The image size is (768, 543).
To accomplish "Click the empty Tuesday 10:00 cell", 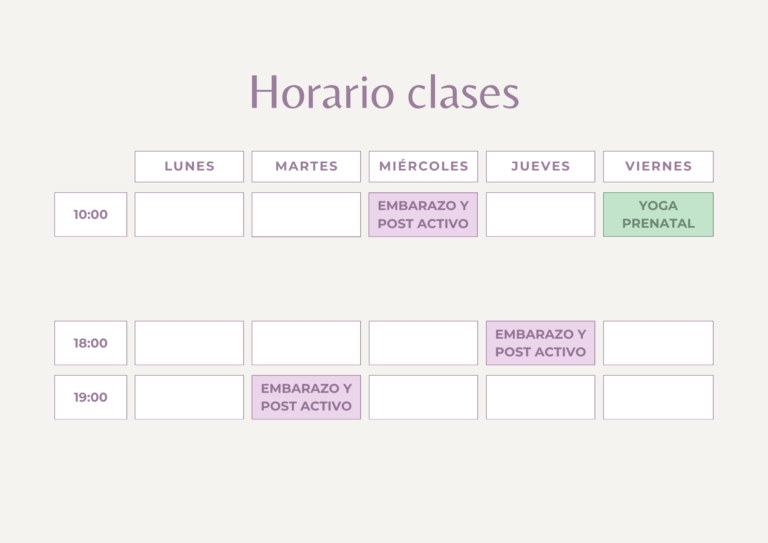I will pos(306,214).
